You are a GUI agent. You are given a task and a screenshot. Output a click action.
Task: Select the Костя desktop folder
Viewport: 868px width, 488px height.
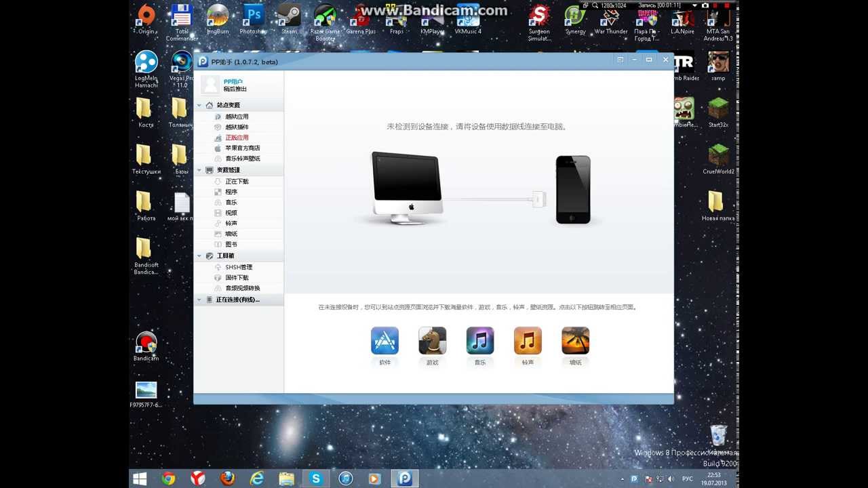click(146, 113)
